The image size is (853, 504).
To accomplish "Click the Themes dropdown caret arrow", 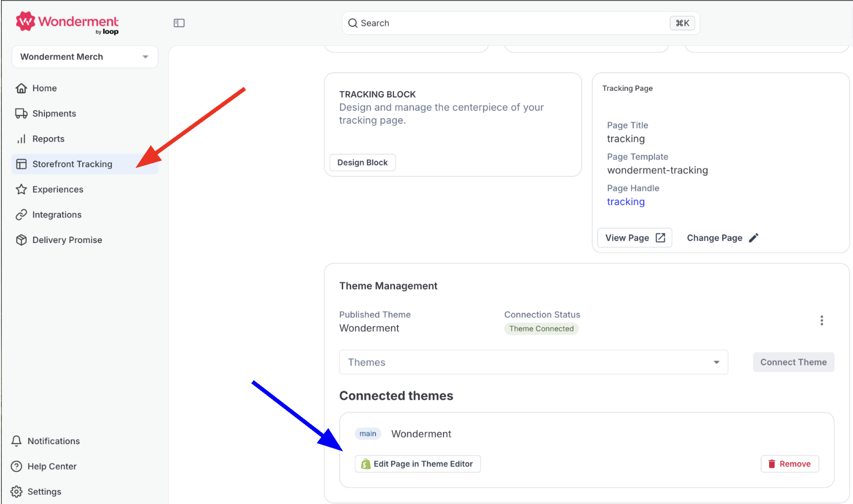I will pyautogui.click(x=717, y=362).
